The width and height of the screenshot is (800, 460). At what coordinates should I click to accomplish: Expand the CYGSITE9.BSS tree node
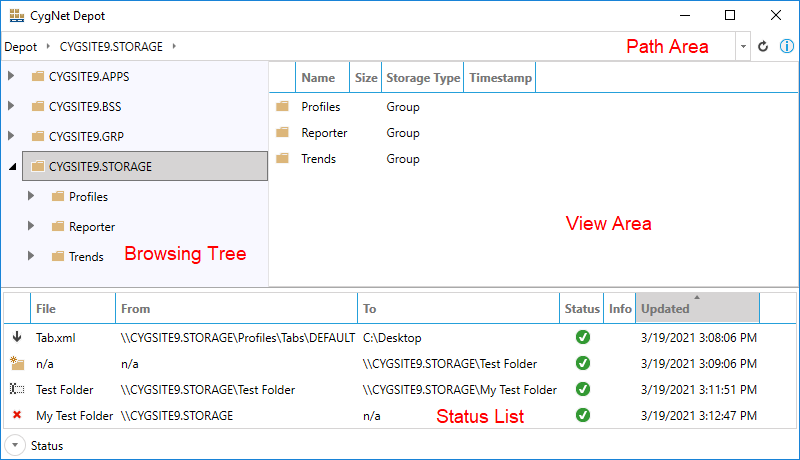[11, 106]
